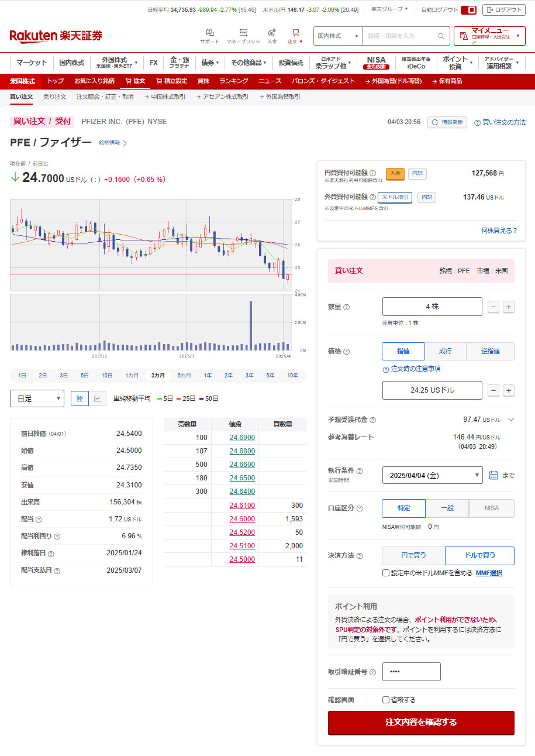The width and height of the screenshot is (535, 756).
Task: Select the 成行 (market order) price tab
Action: click(445, 351)
